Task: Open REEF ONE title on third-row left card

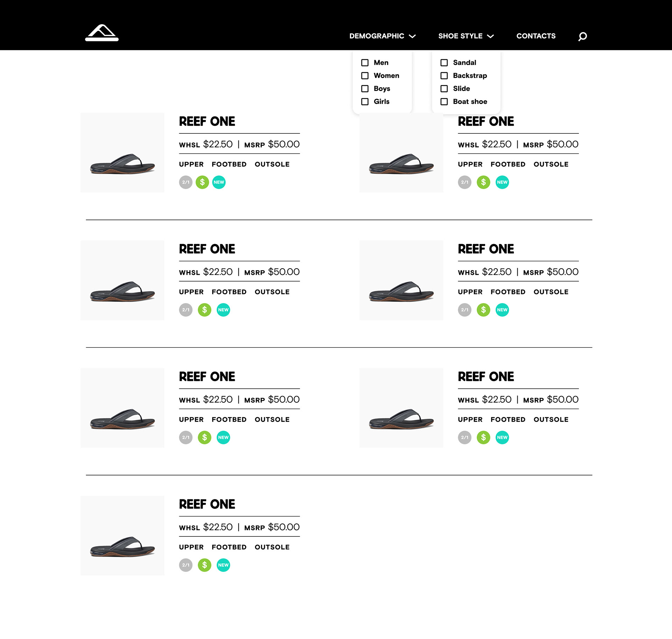Action: [207, 377]
